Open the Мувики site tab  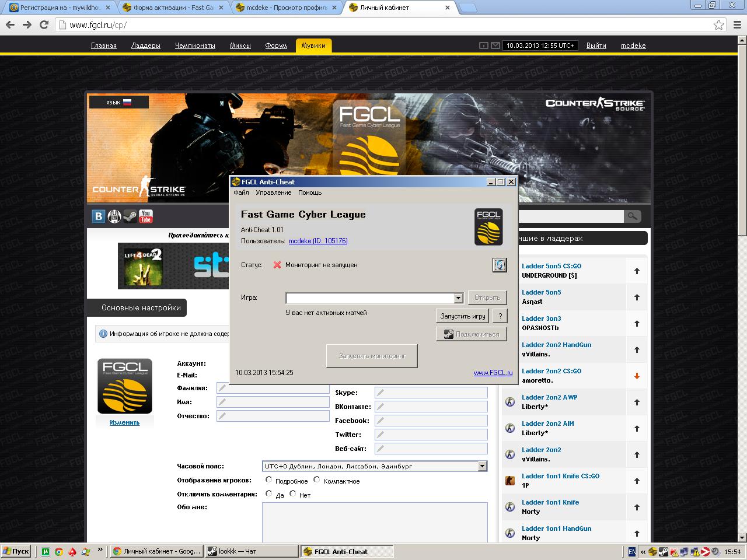313,45
